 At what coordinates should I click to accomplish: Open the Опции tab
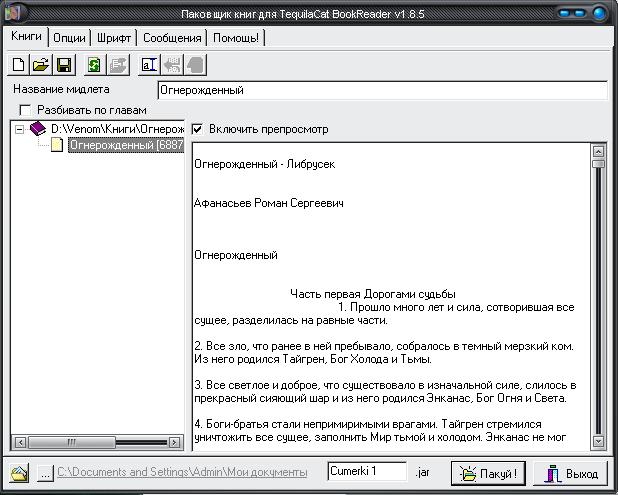[69, 38]
